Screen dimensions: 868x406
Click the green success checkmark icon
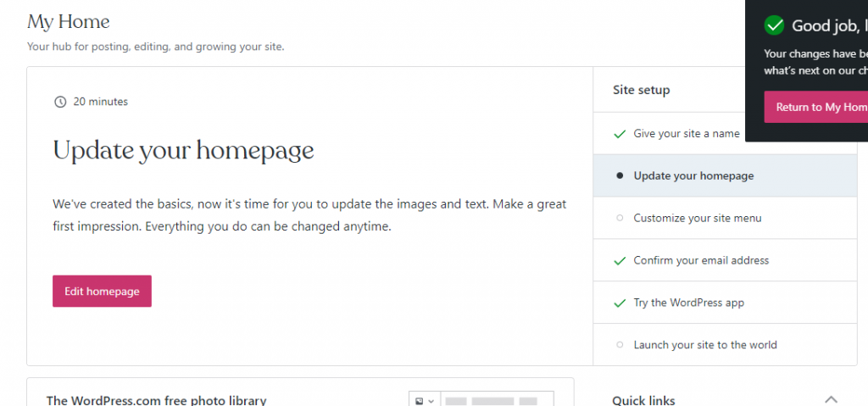tap(774, 25)
